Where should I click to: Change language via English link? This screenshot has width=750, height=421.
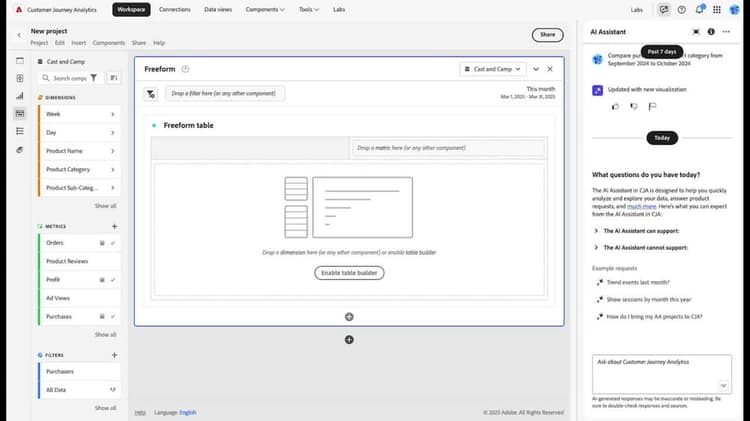[188, 412]
